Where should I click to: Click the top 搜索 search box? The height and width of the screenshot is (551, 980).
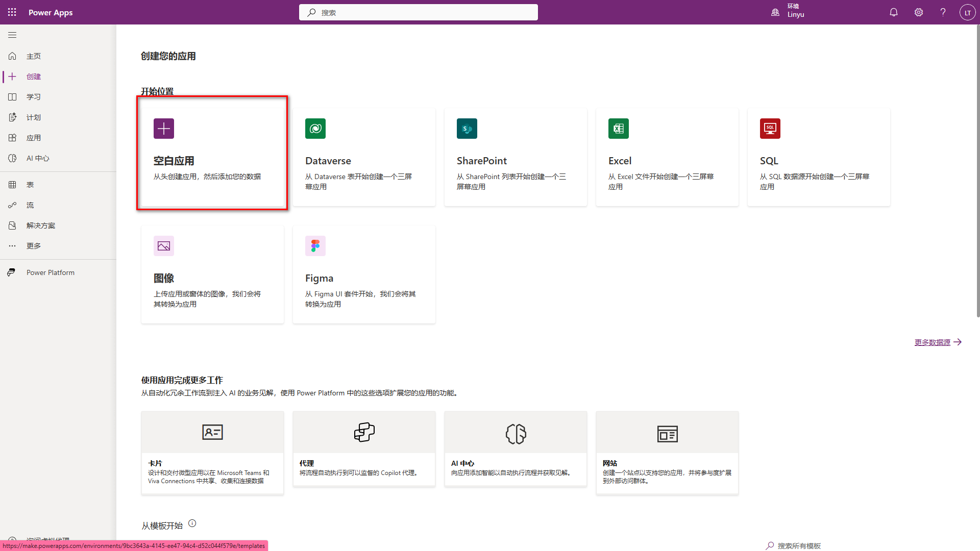coord(419,12)
